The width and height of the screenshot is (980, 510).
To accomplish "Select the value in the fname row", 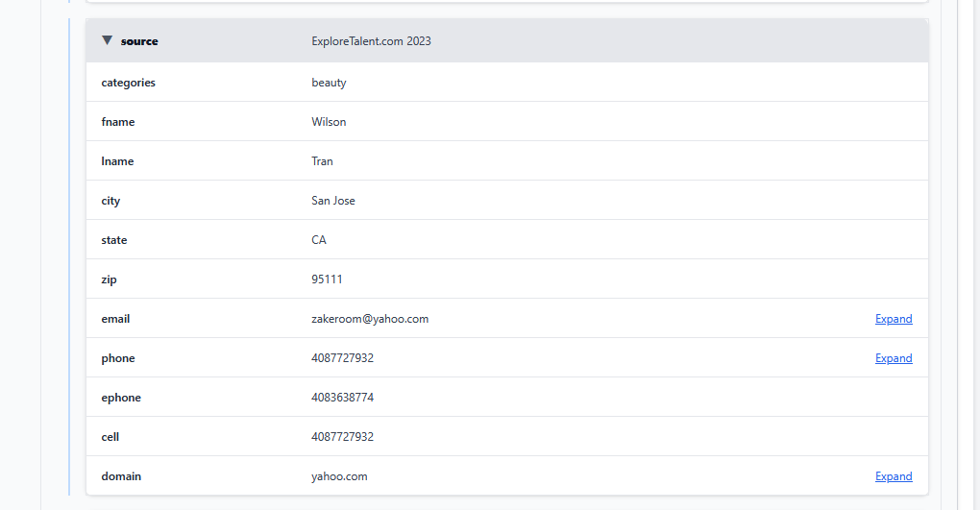I will [x=329, y=122].
